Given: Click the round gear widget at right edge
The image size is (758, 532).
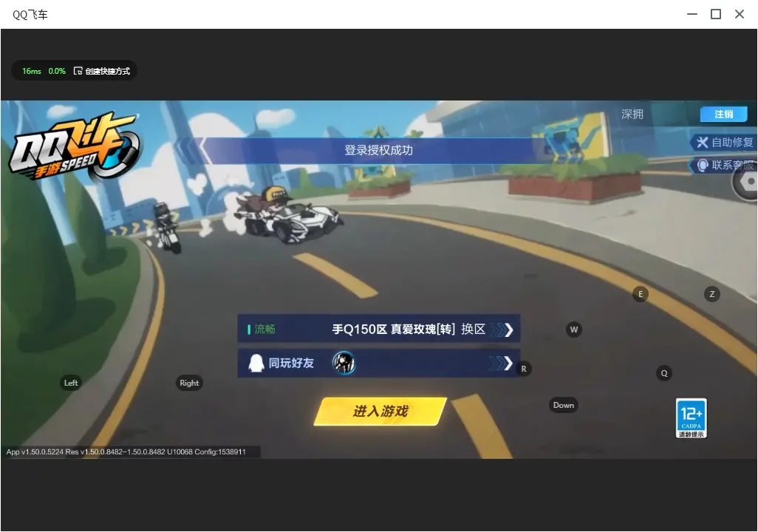Looking at the screenshot, I should (x=746, y=182).
